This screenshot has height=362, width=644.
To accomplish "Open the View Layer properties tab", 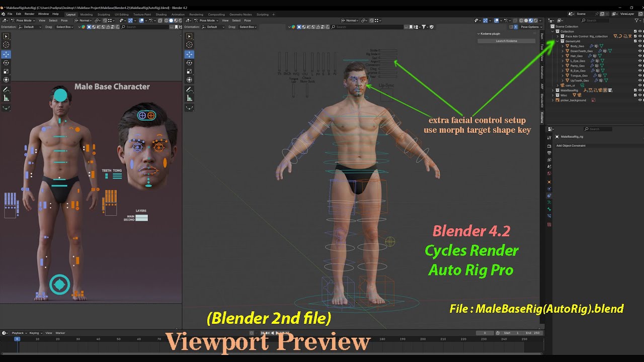I will 549,160.
